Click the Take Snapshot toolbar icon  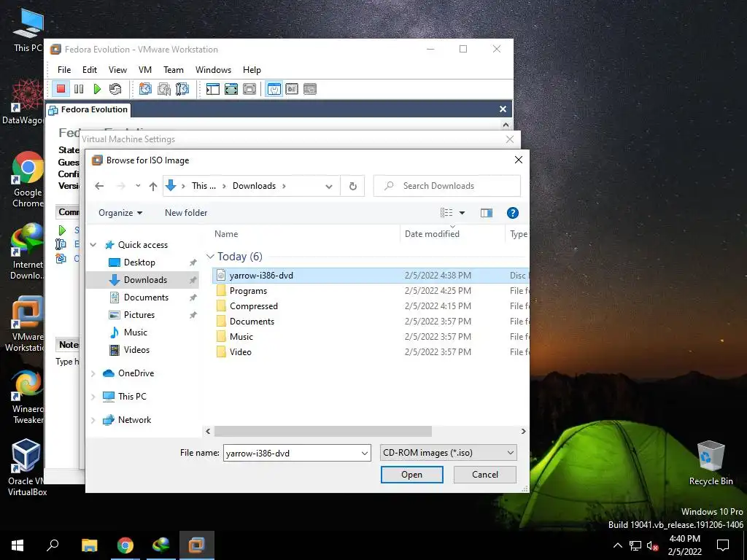pyautogui.click(x=145, y=89)
